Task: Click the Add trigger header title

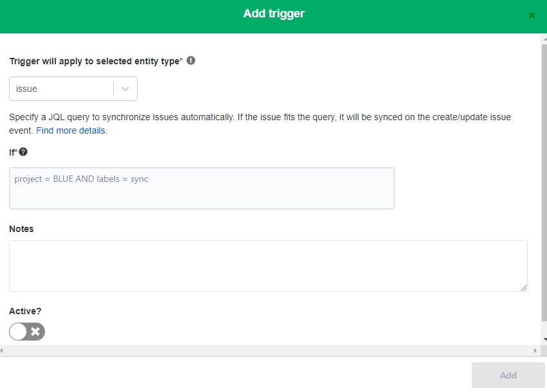Action: (x=274, y=13)
